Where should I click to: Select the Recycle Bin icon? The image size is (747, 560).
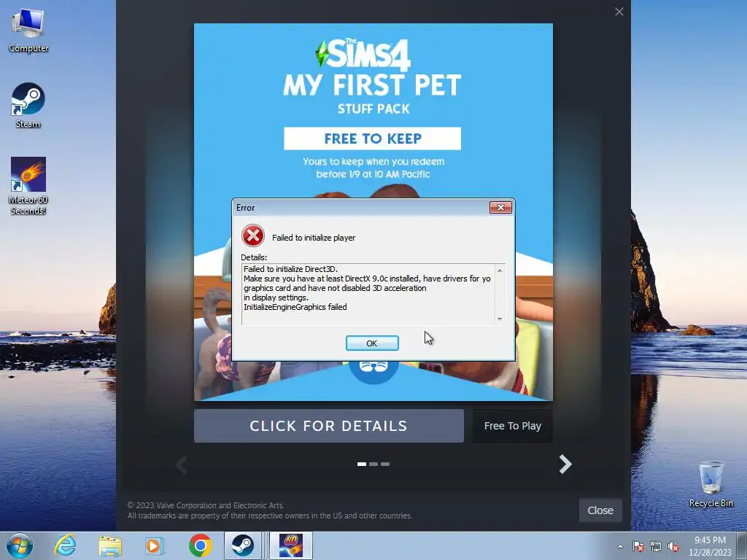click(x=711, y=484)
